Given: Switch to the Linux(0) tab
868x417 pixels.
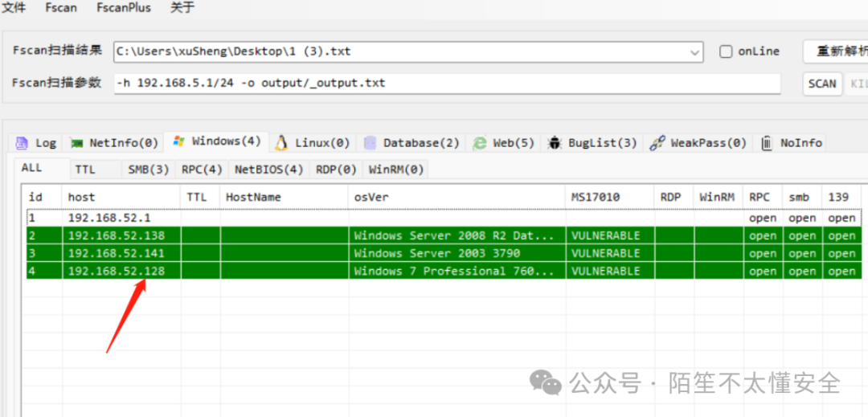Looking at the screenshot, I should tap(313, 143).
